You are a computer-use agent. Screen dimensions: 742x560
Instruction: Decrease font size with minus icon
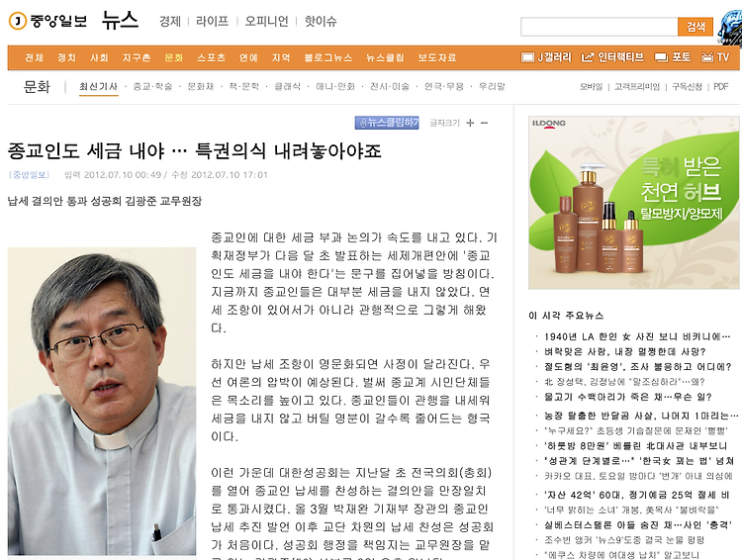(484, 123)
